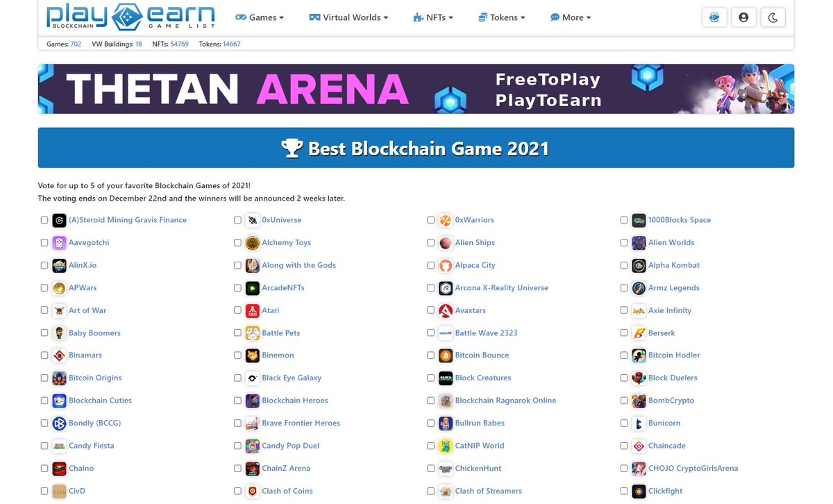Image resolution: width=833 pixels, height=504 pixels.
Task: Click the Clash of Coins shield icon
Action: click(x=253, y=491)
